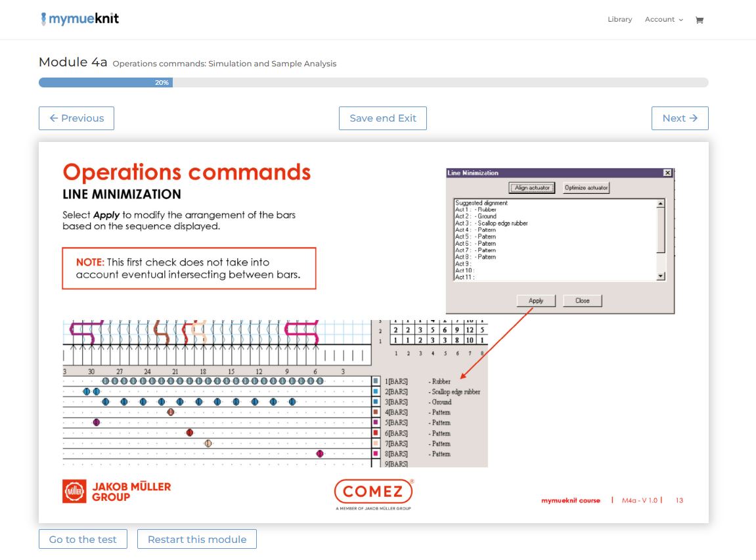Select the Align actuator button
The width and height of the screenshot is (756, 560).
click(x=532, y=188)
